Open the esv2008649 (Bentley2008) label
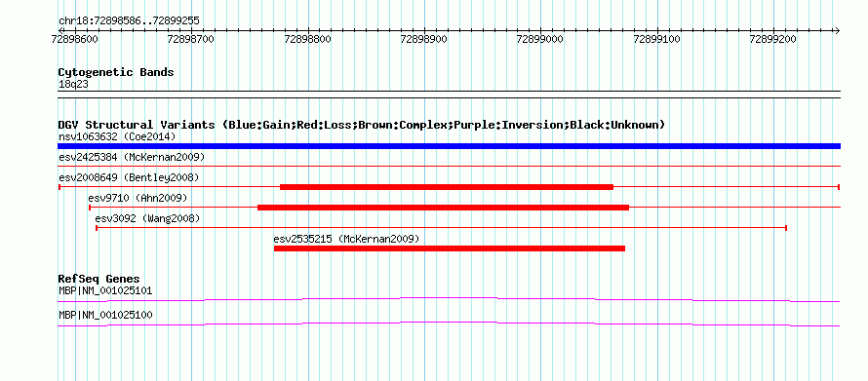Screen dimensions: 868x381 [x=129, y=177]
